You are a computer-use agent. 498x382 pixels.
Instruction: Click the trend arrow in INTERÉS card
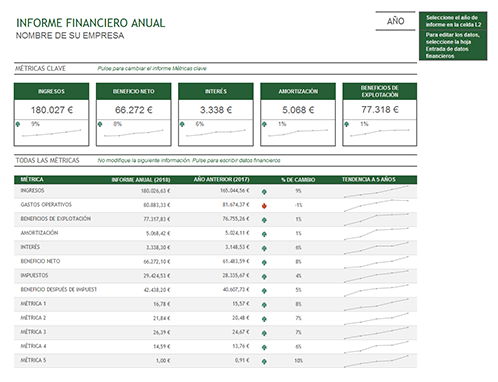[182, 124]
